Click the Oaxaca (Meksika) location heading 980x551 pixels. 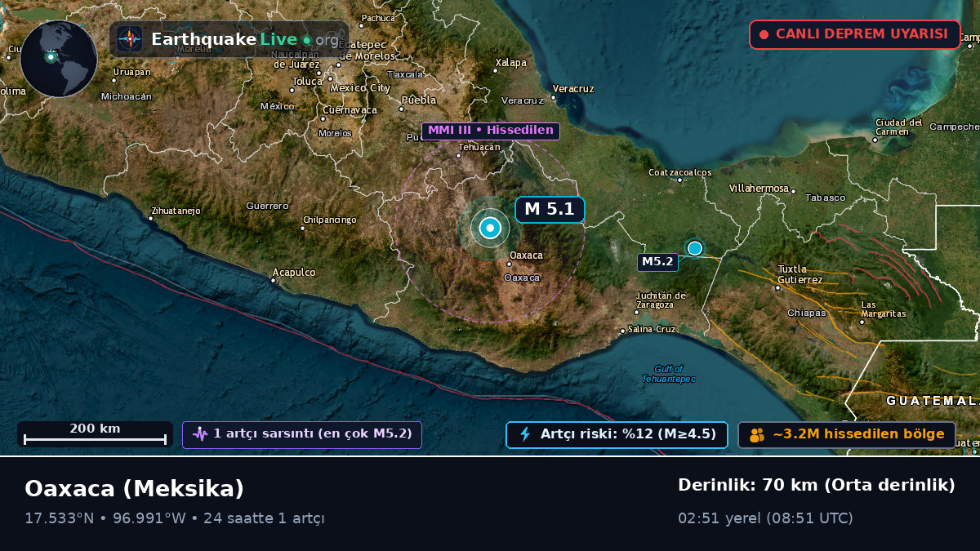(x=134, y=489)
